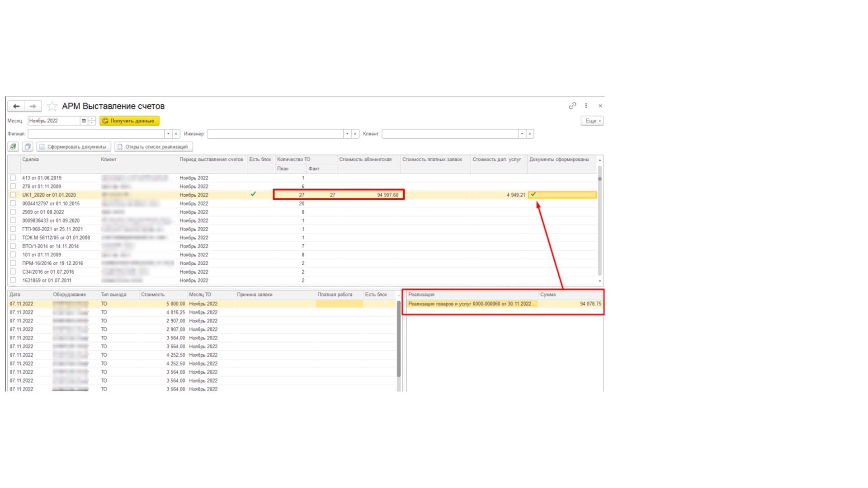Clear the Инженер field with x
The width and height of the screenshot is (868, 488).
pos(355,134)
